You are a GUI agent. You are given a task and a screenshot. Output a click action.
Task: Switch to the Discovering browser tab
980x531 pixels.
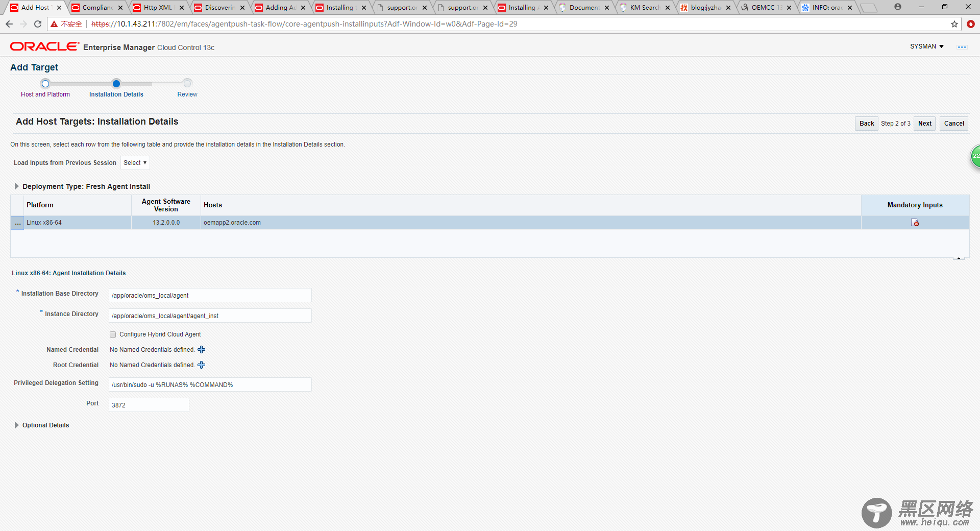click(x=219, y=8)
